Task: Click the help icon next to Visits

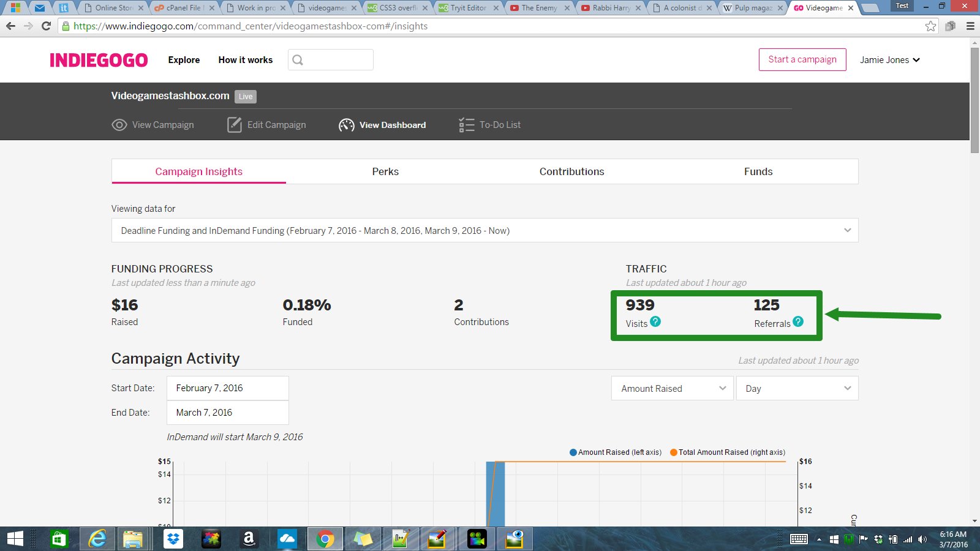Action: tap(655, 321)
